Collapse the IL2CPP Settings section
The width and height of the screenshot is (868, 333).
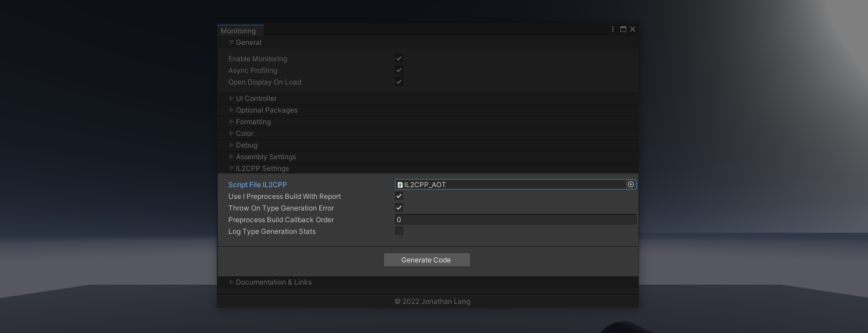(x=231, y=169)
